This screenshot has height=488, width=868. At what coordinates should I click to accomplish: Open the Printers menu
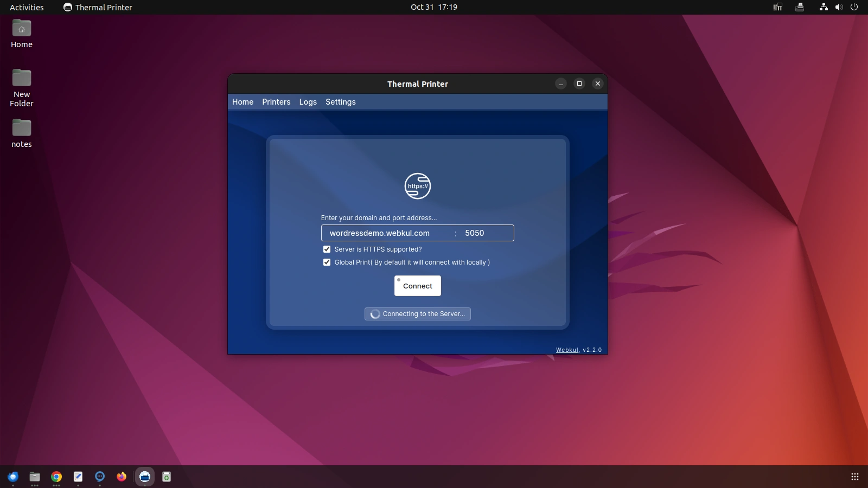click(276, 102)
